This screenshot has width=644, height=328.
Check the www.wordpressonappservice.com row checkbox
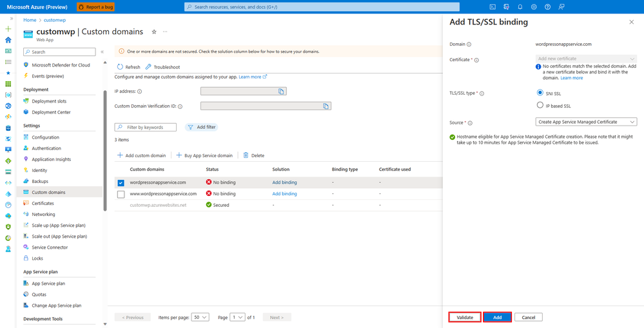(121, 194)
